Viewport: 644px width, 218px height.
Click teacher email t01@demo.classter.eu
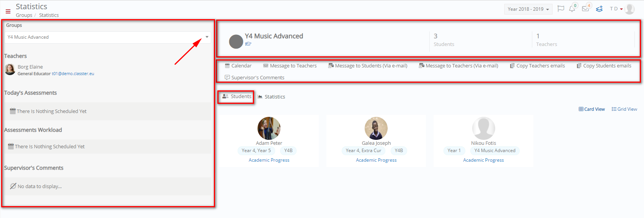tap(73, 74)
